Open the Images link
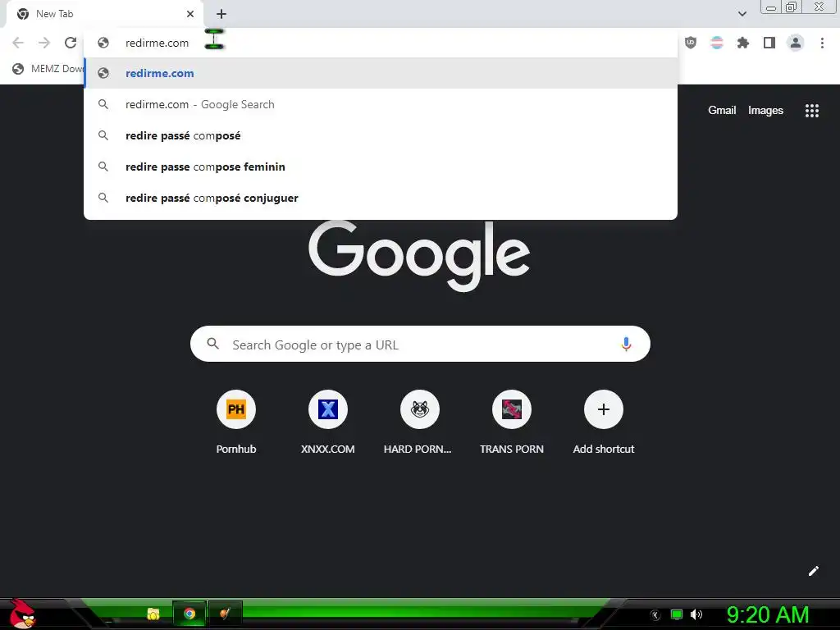 tap(765, 111)
